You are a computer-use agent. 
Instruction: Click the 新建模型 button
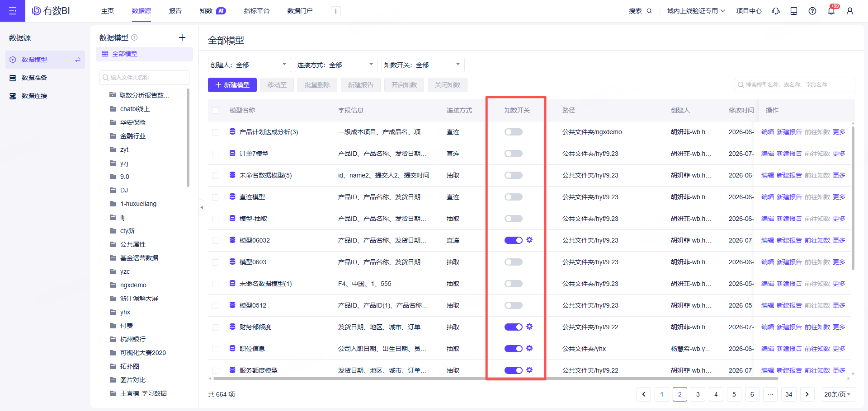click(232, 85)
